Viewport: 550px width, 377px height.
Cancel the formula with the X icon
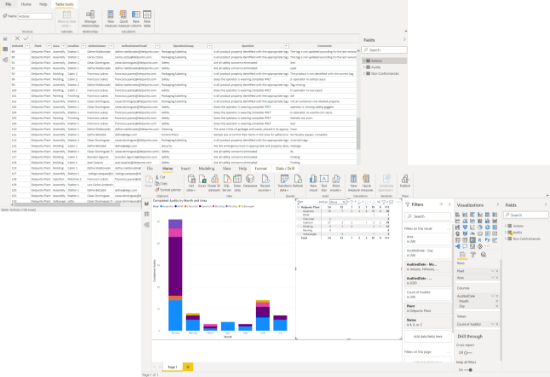pyautogui.click(x=17, y=39)
